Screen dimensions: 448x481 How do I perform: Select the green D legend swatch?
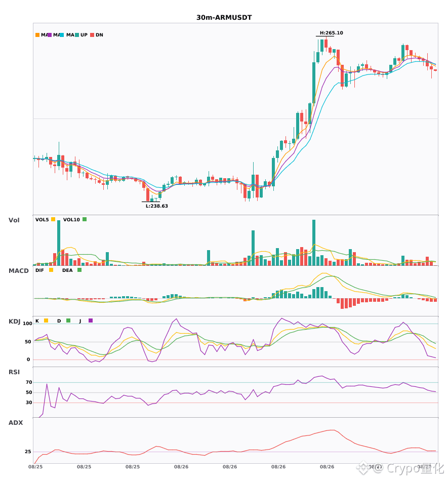pyautogui.click(x=68, y=320)
